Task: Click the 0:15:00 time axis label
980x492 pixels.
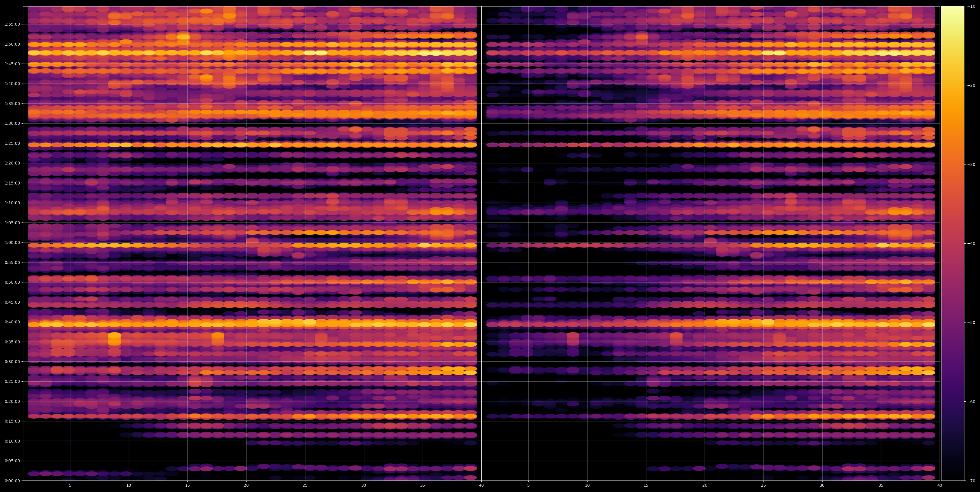Action: (12, 421)
